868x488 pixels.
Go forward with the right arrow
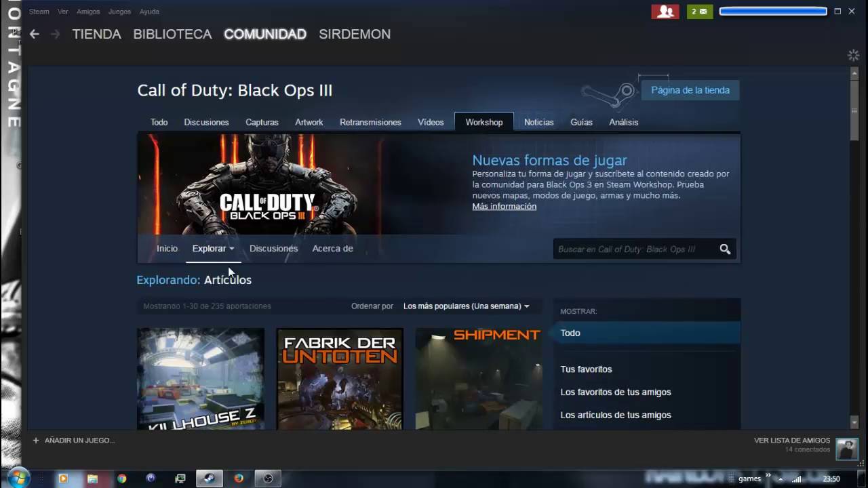pyautogui.click(x=56, y=34)
